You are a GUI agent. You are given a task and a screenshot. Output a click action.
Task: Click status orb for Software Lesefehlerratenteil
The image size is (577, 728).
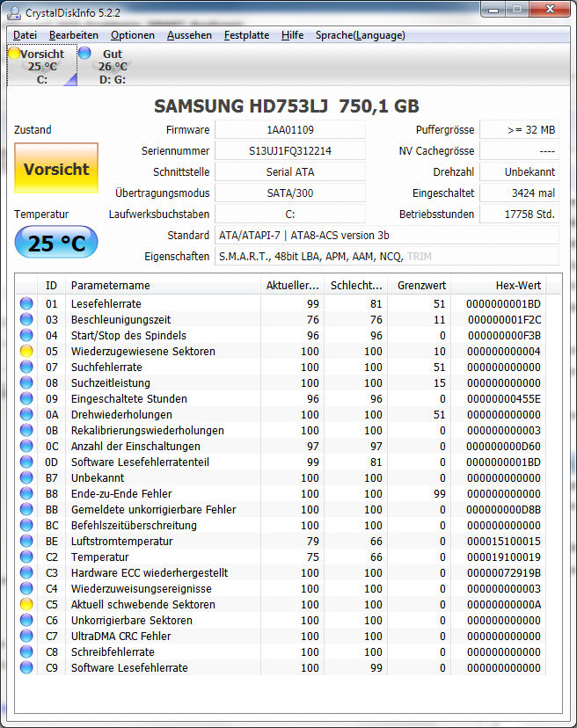(26, 462)
